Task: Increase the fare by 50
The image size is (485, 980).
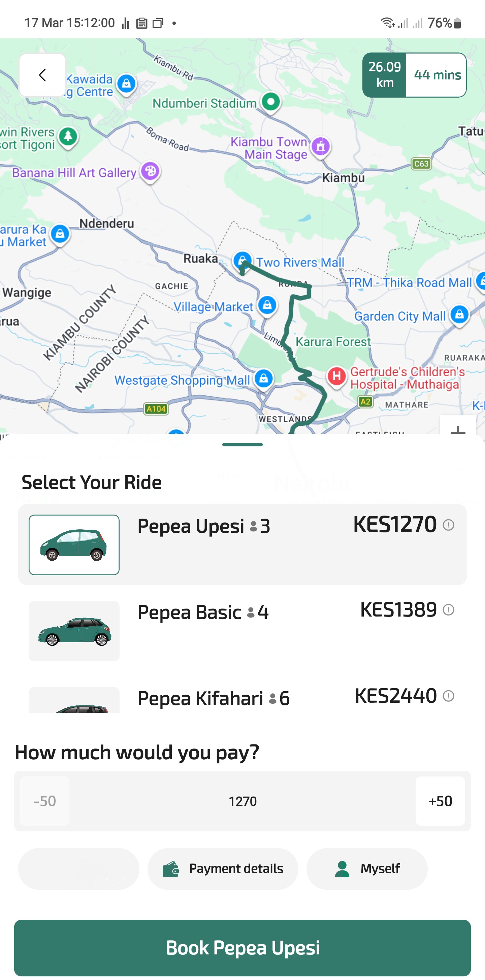Action: (440, 801)
